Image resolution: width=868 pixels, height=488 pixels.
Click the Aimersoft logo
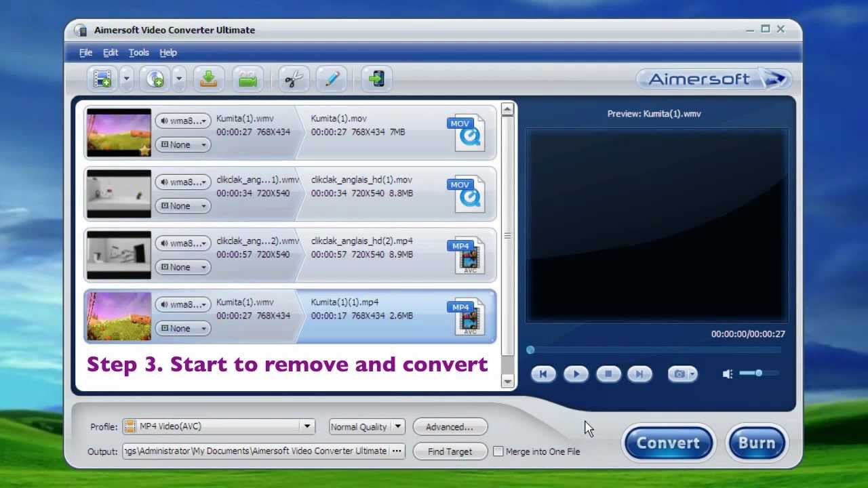pos(713,79)
